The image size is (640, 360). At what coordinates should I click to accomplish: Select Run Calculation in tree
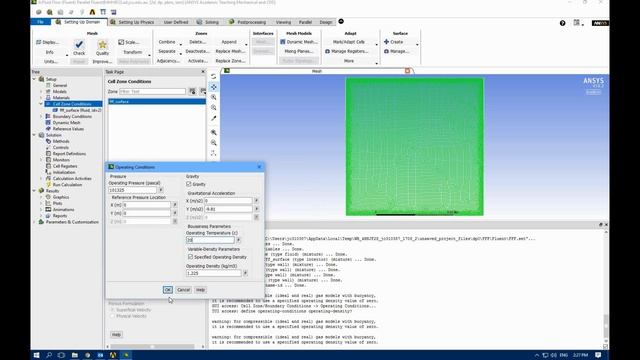[67, 184]
